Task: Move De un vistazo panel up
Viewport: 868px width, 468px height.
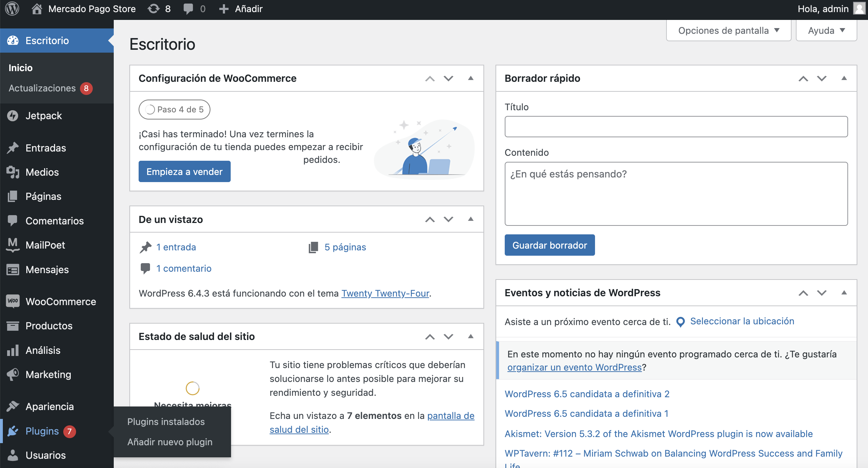Action: pos(430,219)
